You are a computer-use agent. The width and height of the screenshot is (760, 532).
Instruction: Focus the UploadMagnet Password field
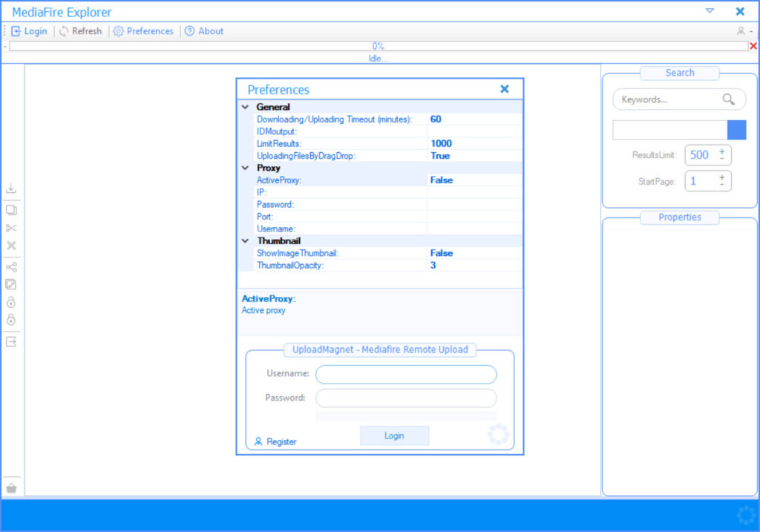coord(406,398)
